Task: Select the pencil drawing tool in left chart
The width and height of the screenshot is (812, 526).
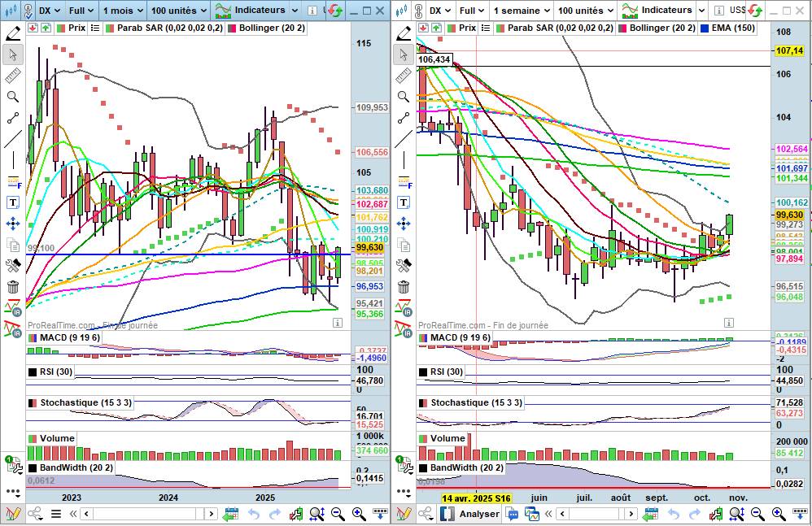Action: coord(13,33)
